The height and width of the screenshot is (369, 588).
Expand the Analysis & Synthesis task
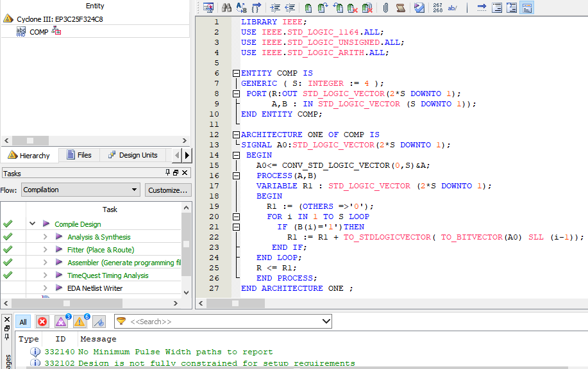45,237
